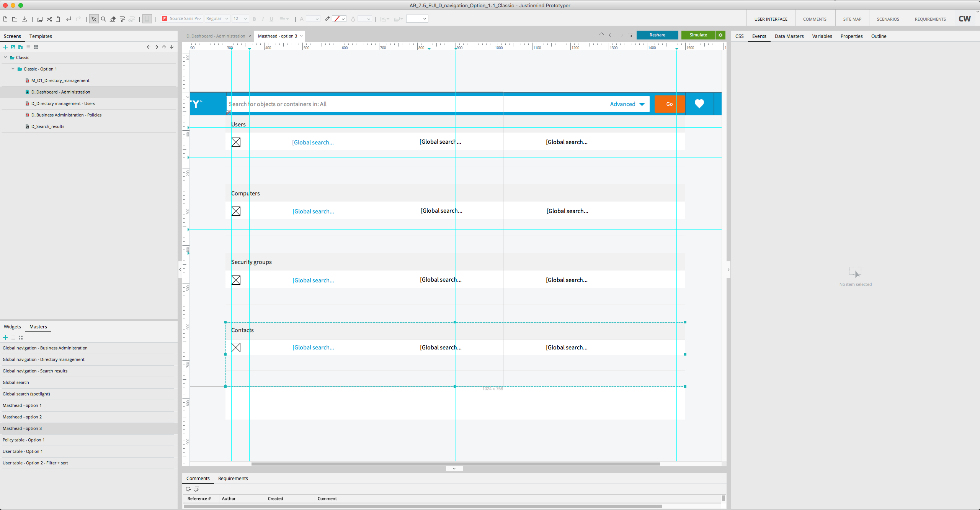Open the font size 12 dropdown
Screen dimensions: 980x510
click(240, 18)
